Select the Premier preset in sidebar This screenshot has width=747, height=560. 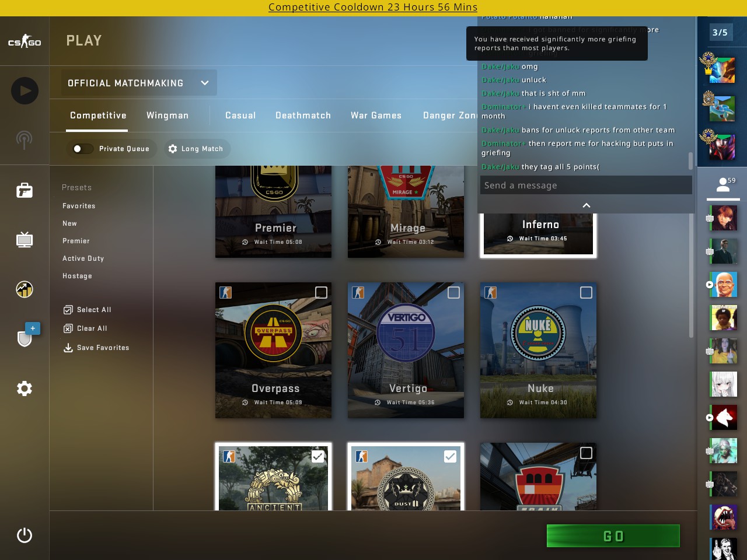tap(76, 241)
